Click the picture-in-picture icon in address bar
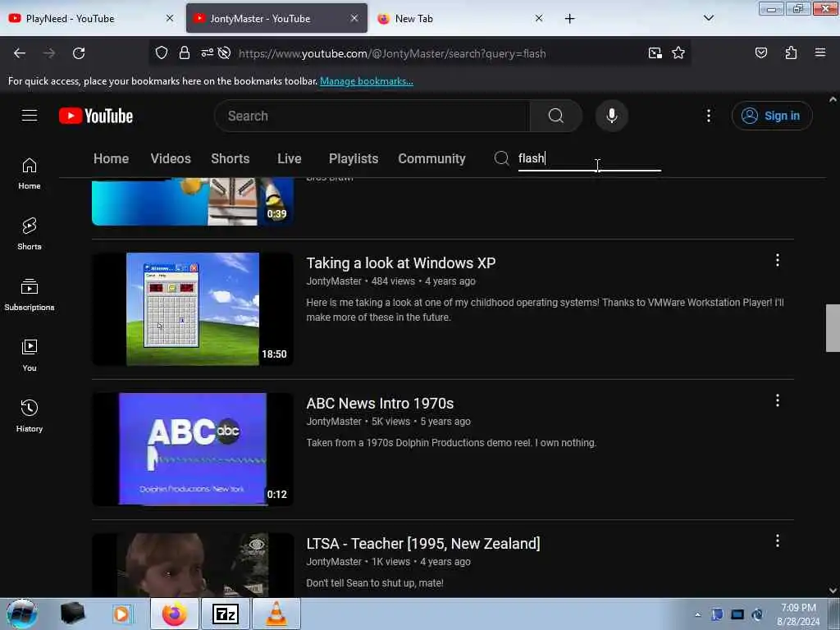The width and height of the screenshot is (840, 630). (655, 53)
